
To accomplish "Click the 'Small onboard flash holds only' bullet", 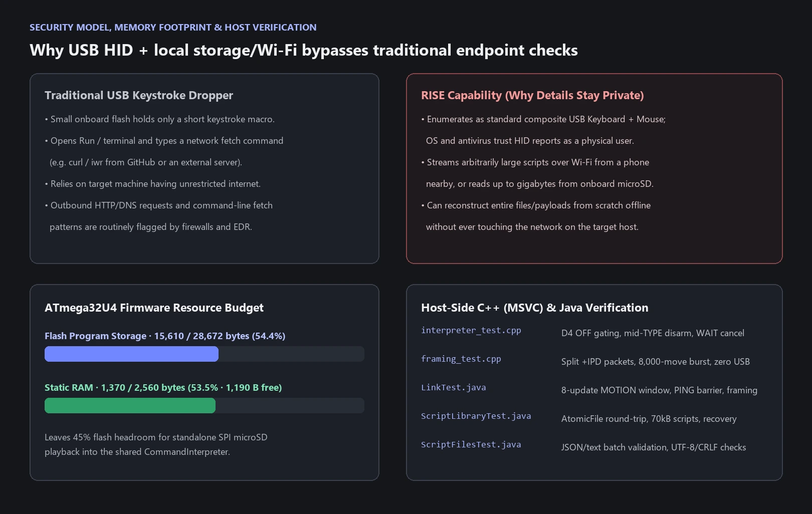I will pos(159,119).
